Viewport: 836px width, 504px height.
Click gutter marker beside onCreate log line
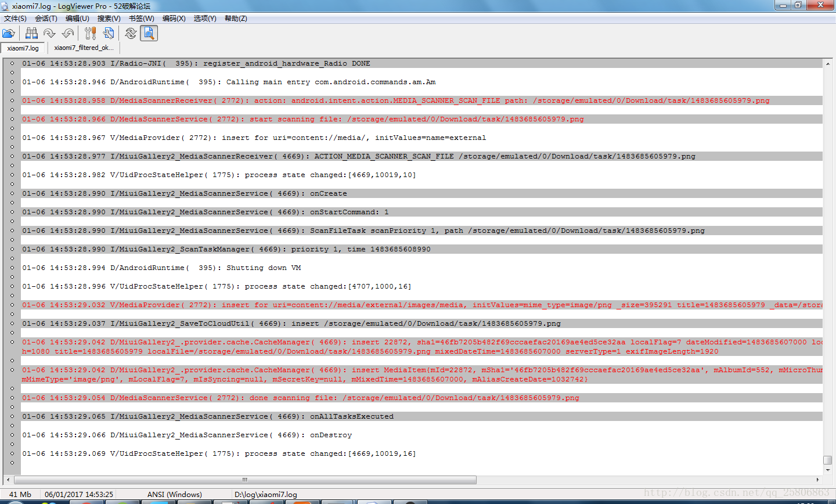tap(12, 193)
